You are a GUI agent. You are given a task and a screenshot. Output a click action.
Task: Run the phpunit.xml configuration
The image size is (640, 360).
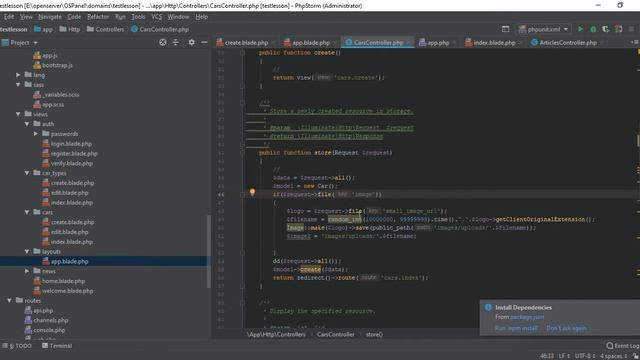(x=580, y=29)
